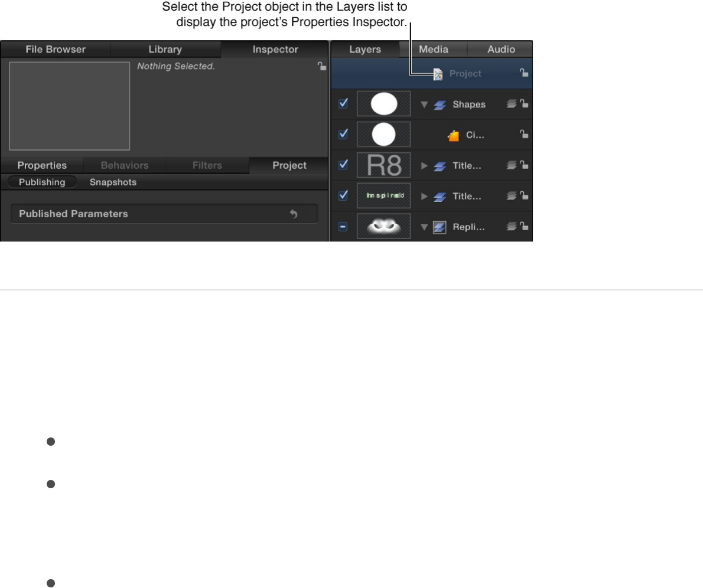Click the Publishing button
This screenshot has width=703, height=588.
pyautogui.click(x=42, y=182)
